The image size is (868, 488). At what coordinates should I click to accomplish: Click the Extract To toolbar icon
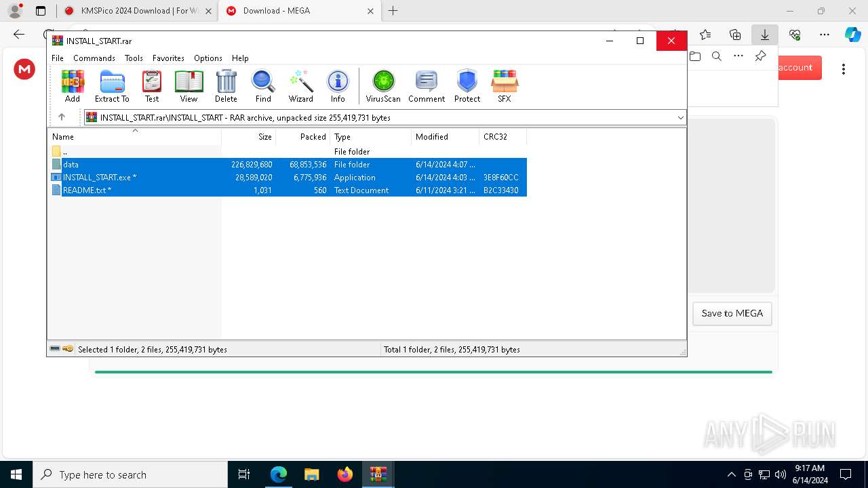tap(112, 86)
